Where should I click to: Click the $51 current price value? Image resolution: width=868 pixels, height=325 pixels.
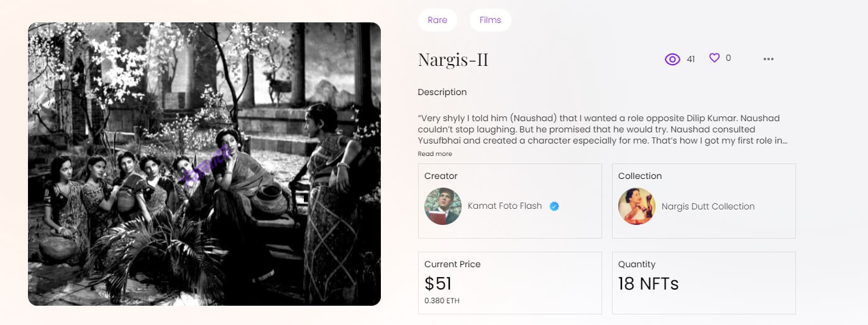[x=438, y=283]
